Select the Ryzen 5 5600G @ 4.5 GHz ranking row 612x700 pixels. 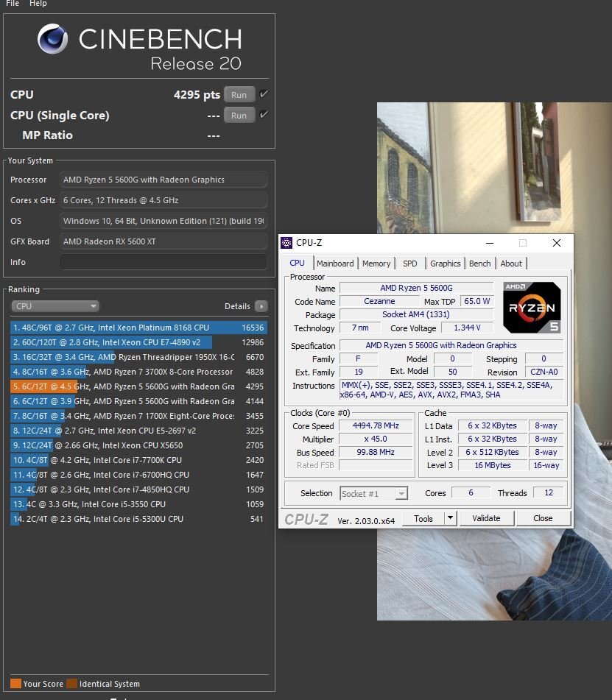138,386
